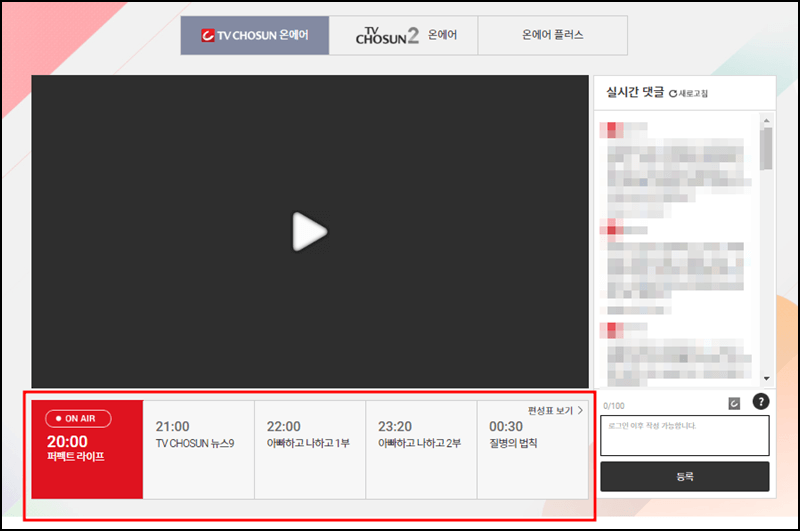
Task: Submit the comment with 등록 button
Action: 685,477
